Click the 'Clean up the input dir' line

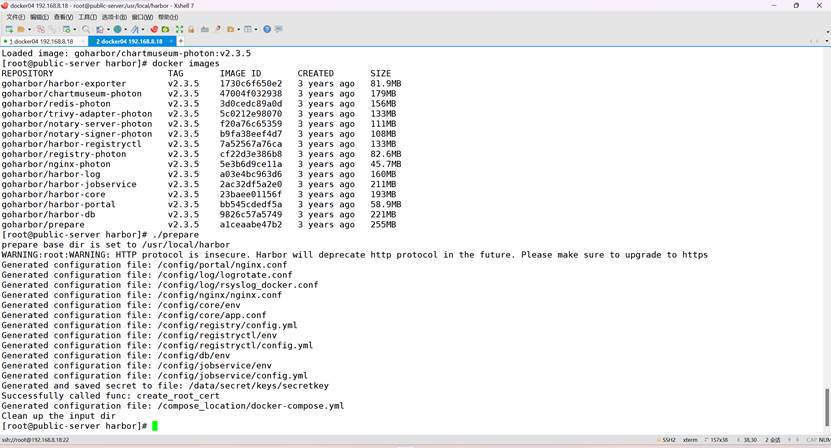pos(58,416)
